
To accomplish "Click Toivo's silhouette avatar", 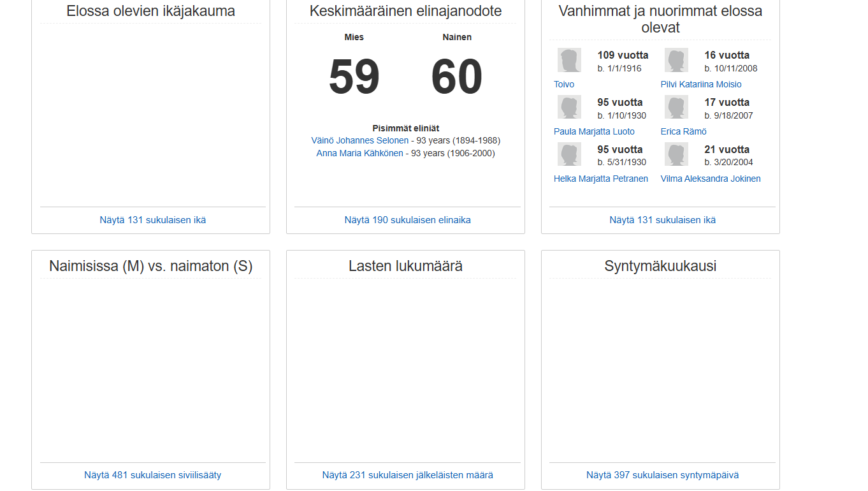I will point(569,60).
